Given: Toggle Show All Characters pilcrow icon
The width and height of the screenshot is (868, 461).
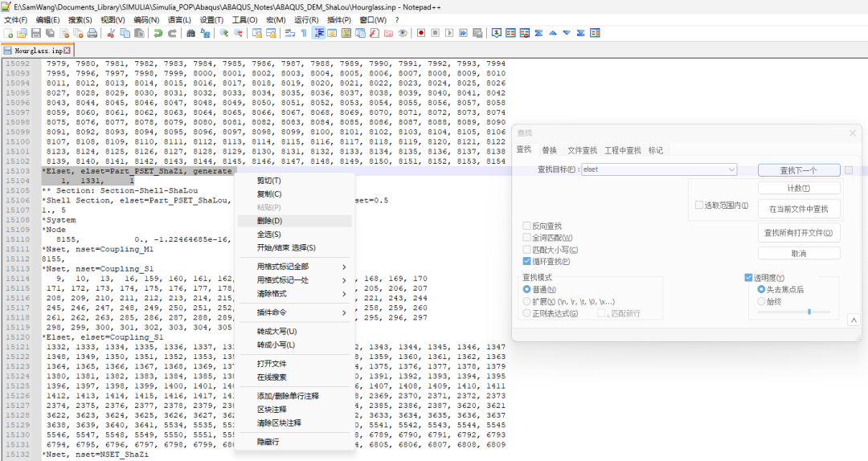Looking at the screenshot, I should click(304, 33).
